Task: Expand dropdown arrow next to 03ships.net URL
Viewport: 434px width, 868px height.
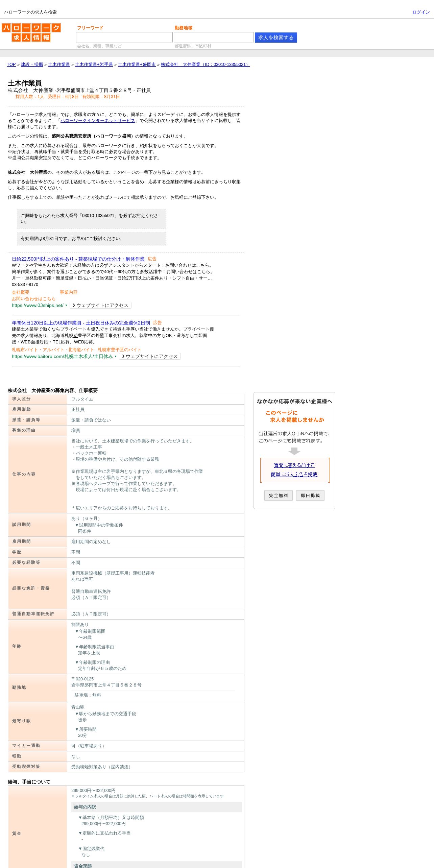Action: click(66, 305)
